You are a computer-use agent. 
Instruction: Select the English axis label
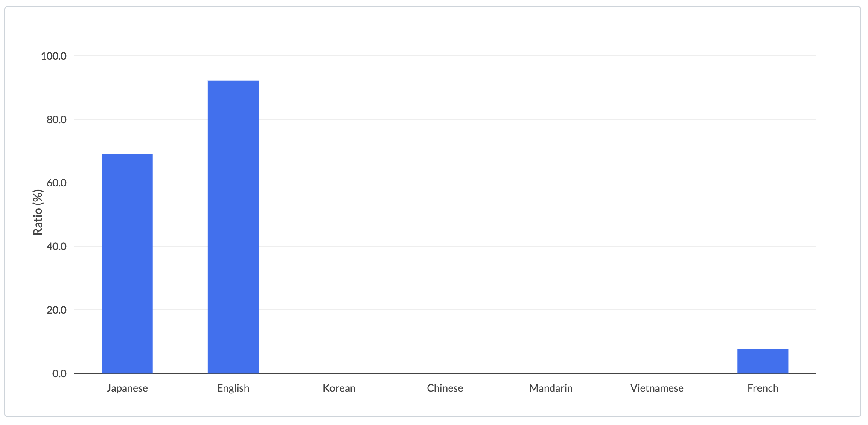[233, 388]
